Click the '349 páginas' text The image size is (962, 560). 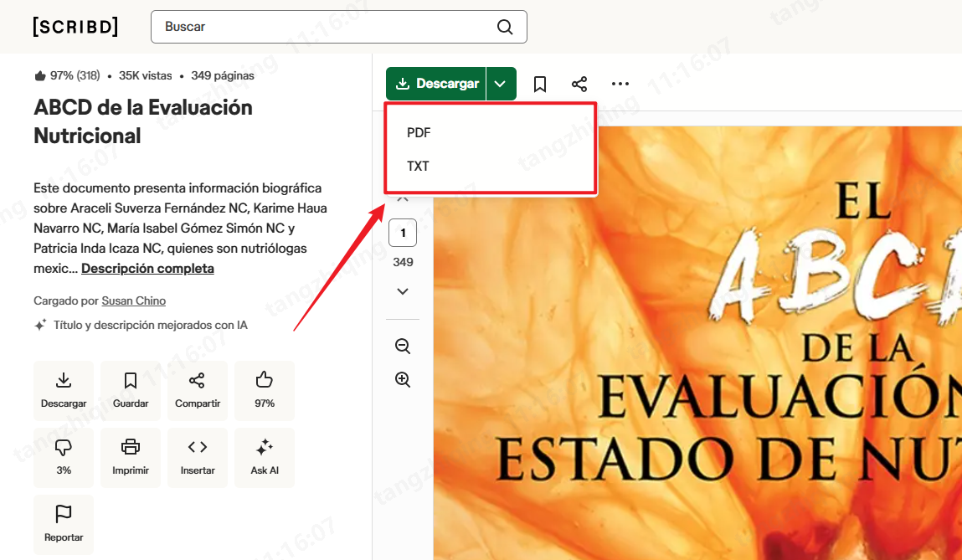223,75
